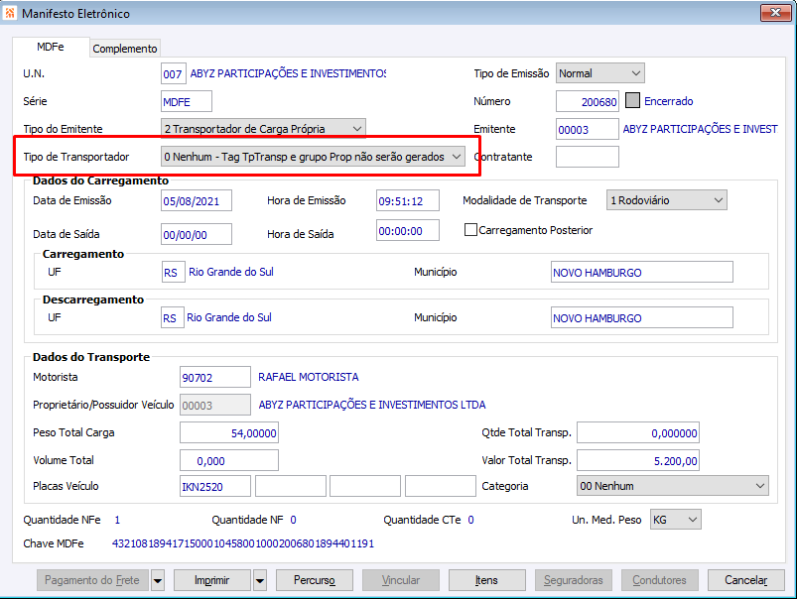This screenshot has width=797, height=599.
Task: Click the U.N. code field 007
Action: (x=173, y=74)
